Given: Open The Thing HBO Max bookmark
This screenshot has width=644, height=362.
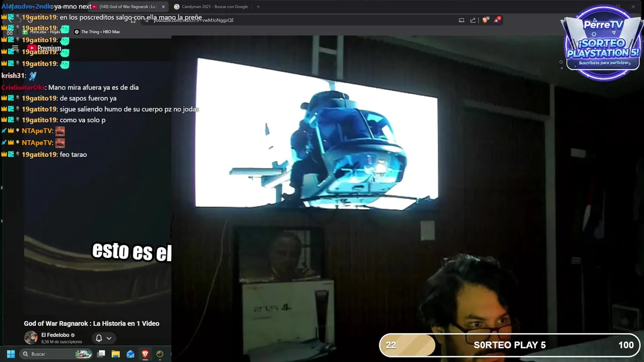Looking at the screenshot, I should point(97,32).
